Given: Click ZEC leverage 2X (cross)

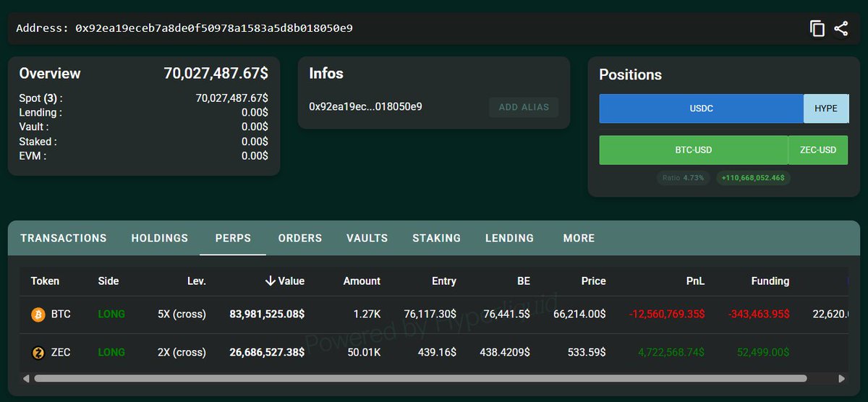Looking at the screenshot, I should click(182, 353).
